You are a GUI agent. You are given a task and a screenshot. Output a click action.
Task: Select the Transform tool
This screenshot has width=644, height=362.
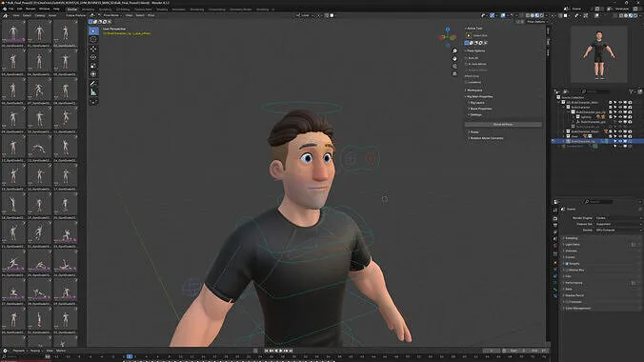93,74
